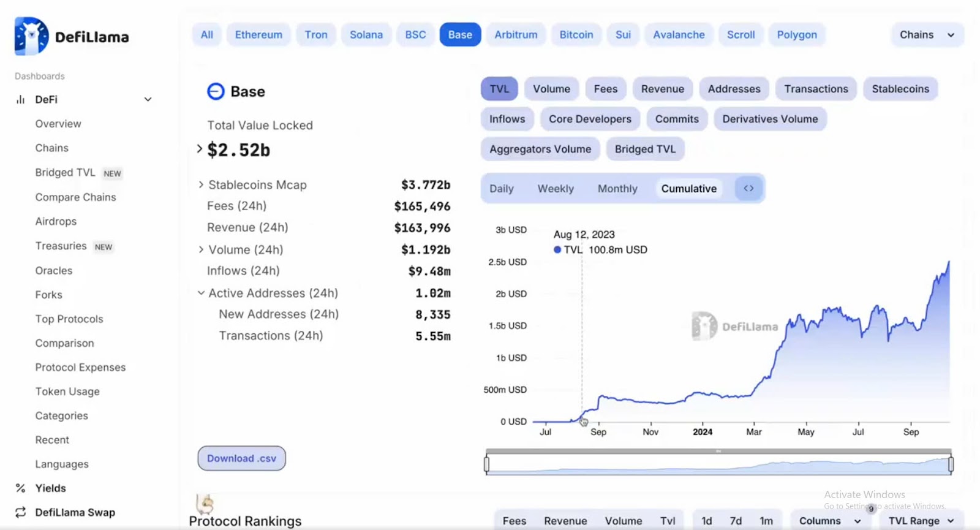
Task: Open the Compare Chains sidebar link
Action: [x=75, y=197]
